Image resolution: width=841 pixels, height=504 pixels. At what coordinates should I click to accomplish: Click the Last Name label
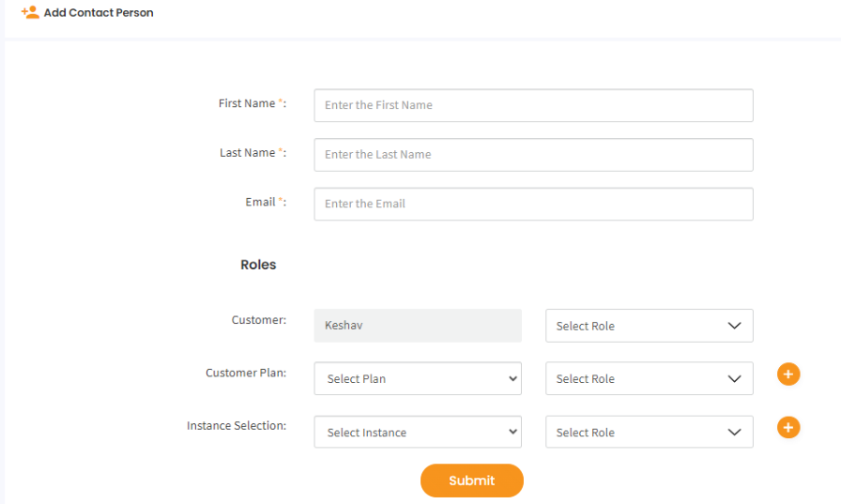tap(248, 152)
